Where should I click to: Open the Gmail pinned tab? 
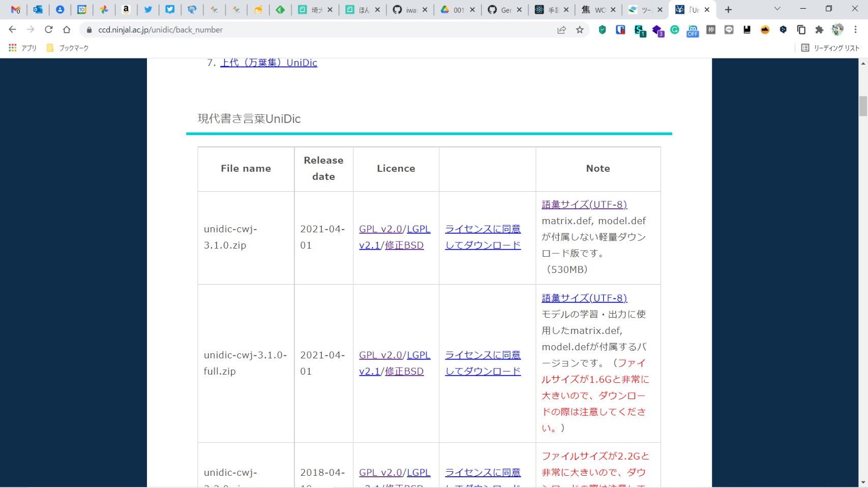tap(16, 10)
